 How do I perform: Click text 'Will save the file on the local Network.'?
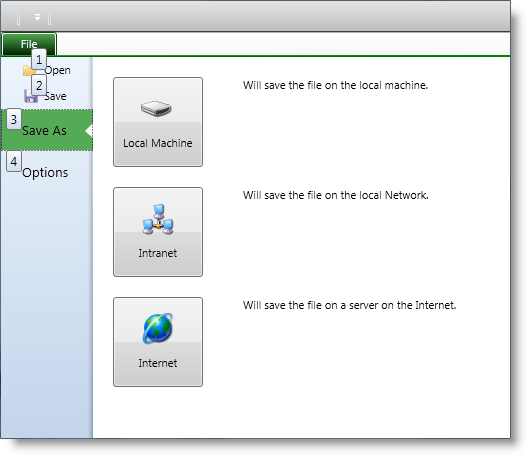click(x=335, y=195)
